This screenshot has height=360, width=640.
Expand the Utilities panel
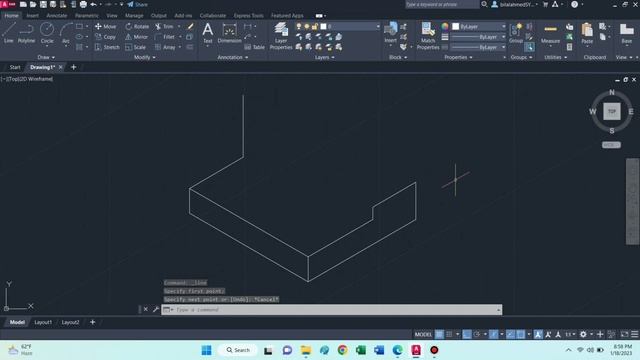coord(556,58)
